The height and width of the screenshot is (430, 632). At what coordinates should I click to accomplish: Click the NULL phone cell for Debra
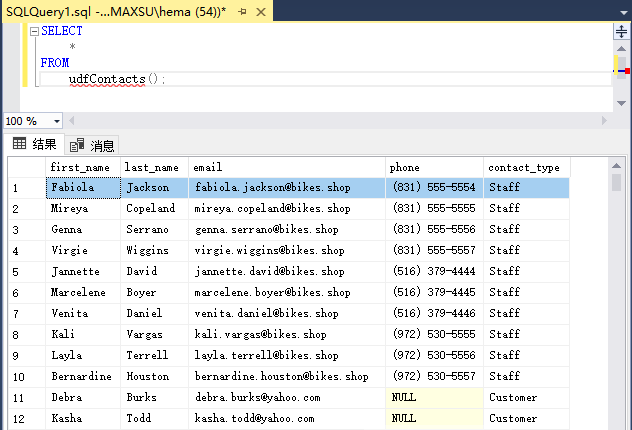[x=434, y=397]
